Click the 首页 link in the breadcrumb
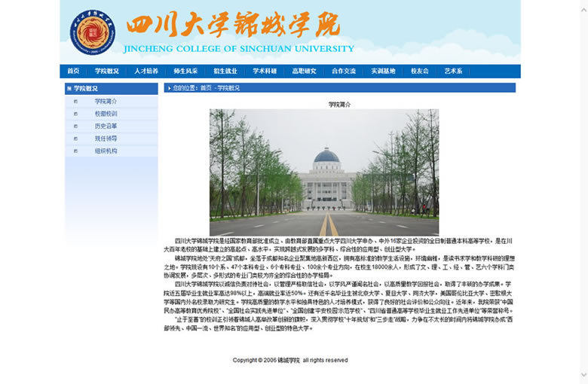Viewport: 588px width, 384px height. pos(206,88)
